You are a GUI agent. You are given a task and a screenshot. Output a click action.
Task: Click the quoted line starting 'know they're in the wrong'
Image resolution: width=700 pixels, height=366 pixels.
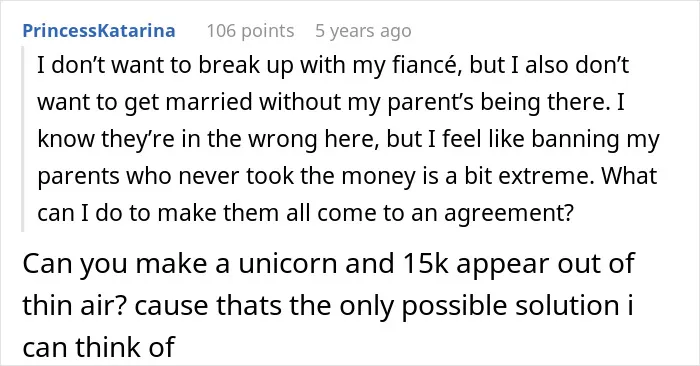click(x=348, y=139)
